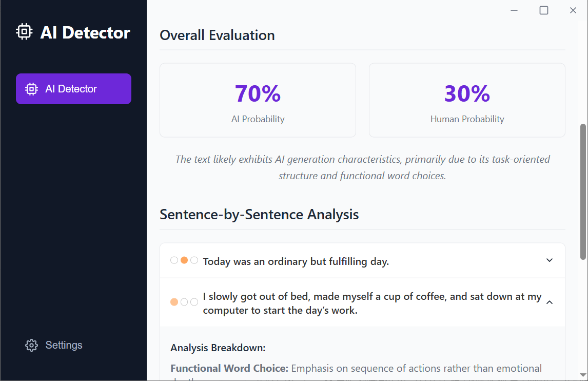Click the orange dot beside "Today was an ordinary"

coord(184,260)
